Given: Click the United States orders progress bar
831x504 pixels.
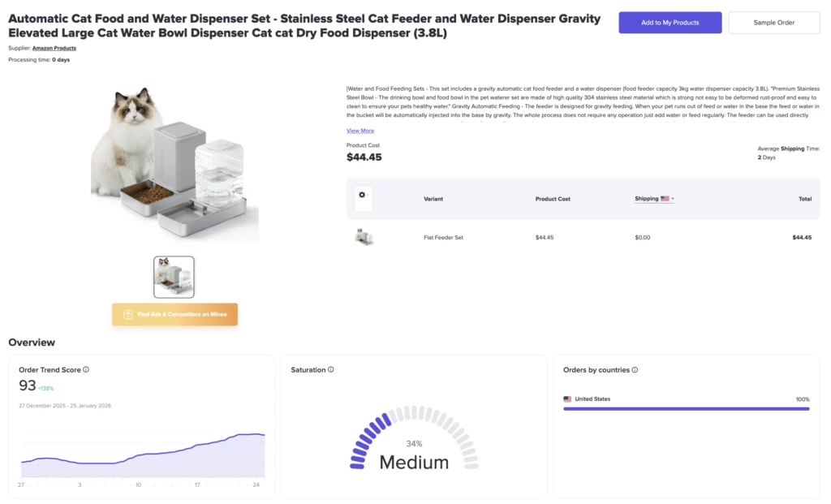Looking at the screenshot, I should (x=686, y=408).
